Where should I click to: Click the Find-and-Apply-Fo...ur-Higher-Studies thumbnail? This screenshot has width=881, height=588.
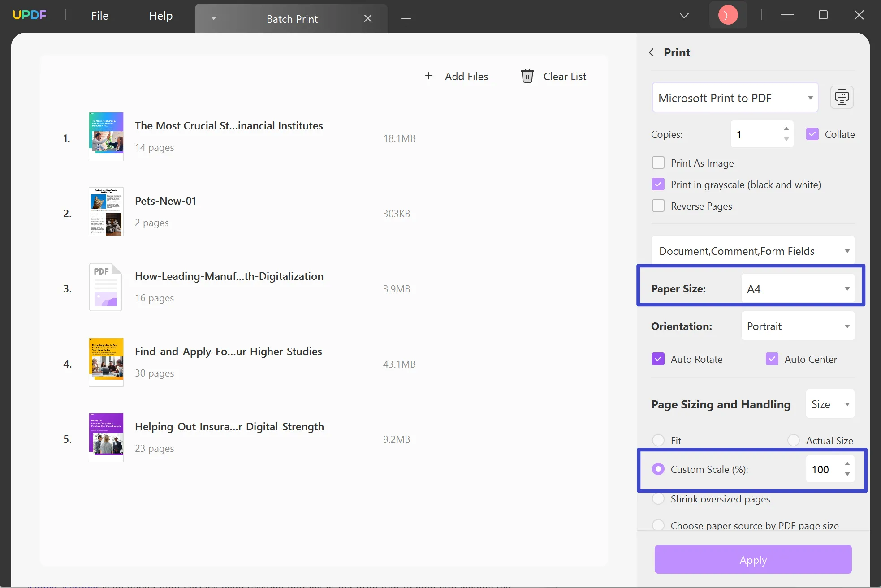[x=106, y=362]
